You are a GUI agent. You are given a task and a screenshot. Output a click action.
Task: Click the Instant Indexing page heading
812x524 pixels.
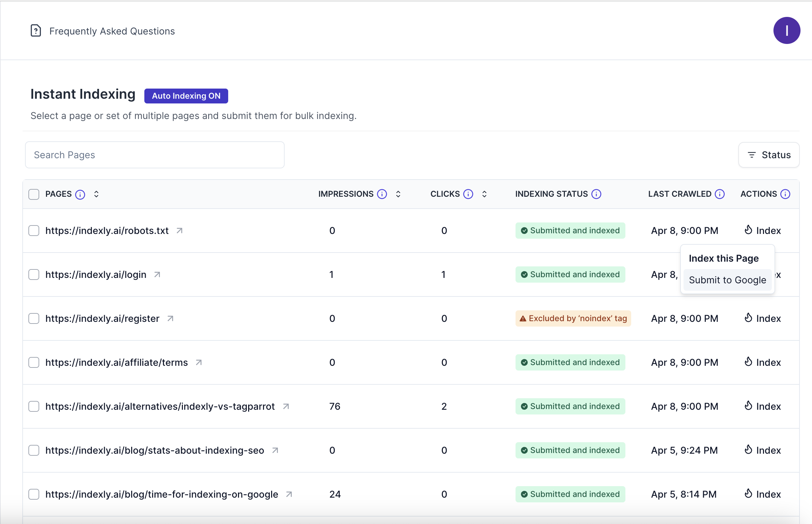click(83, 94)
